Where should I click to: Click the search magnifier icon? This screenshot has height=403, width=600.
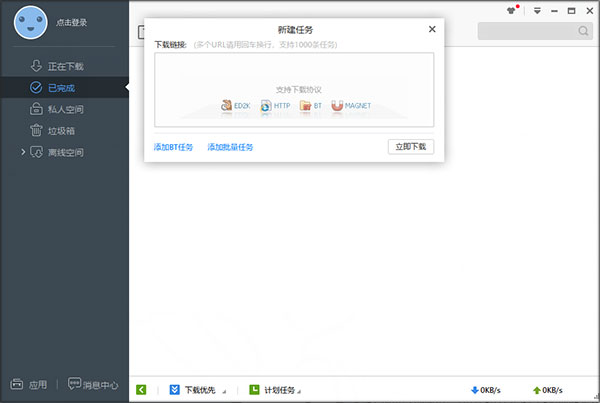pyautogui.click(x=583, y=31)
